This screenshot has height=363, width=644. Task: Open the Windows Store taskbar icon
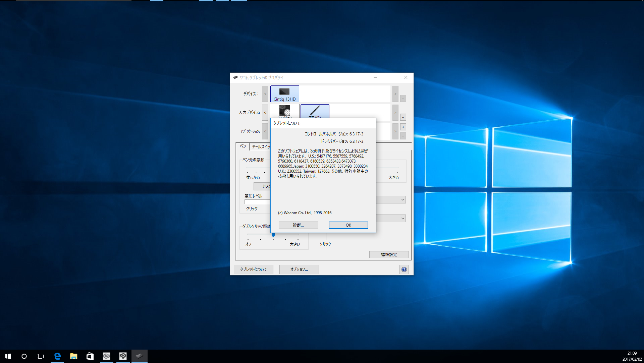90,356
